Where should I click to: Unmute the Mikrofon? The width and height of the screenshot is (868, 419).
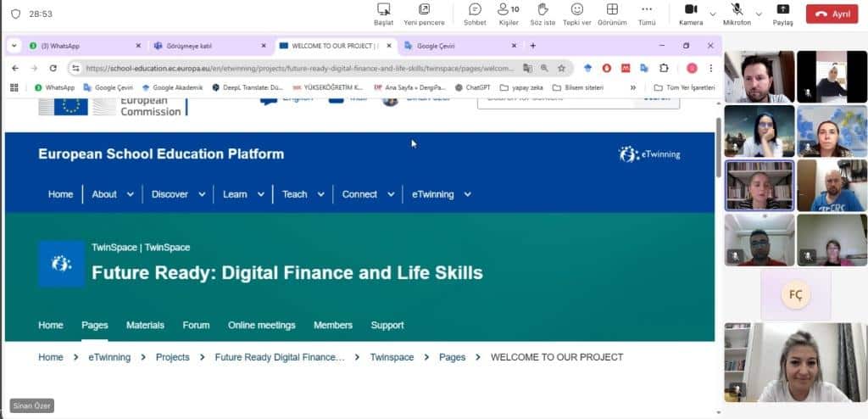tap(737, 10)
